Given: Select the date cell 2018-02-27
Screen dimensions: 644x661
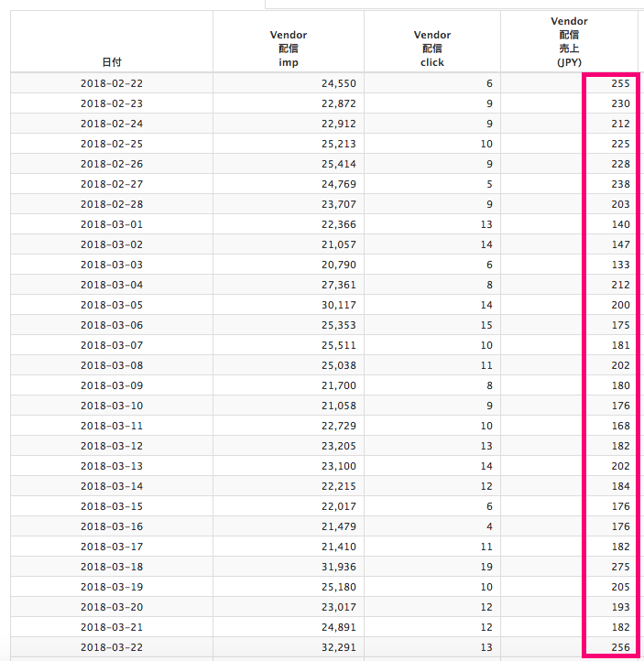Looking at the screenshot, I should point(112,184).
